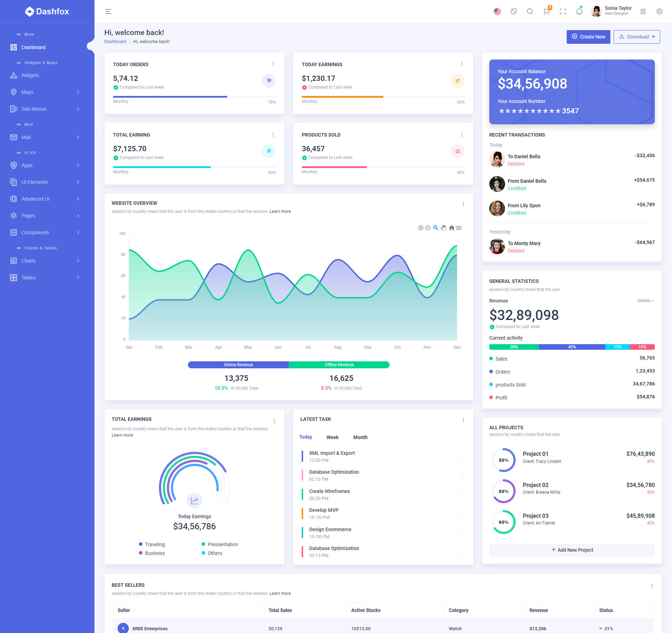Enter fullscreen mode from header
672x633 pixels.
coord(563,12)
